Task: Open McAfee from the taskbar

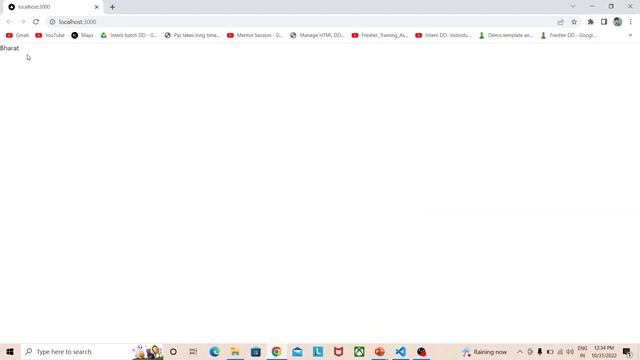Action: (x=338, y=351)
